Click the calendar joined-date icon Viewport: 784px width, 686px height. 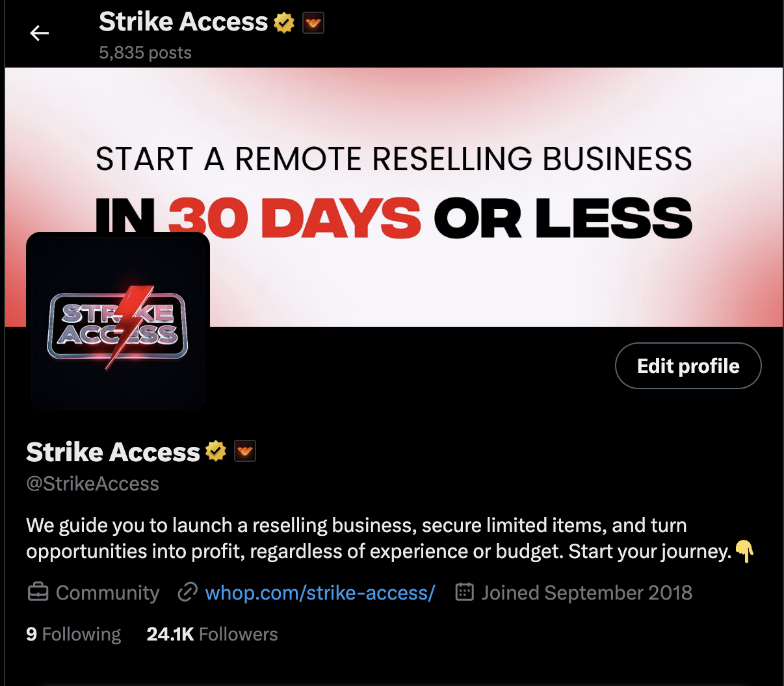coord(464,592)
